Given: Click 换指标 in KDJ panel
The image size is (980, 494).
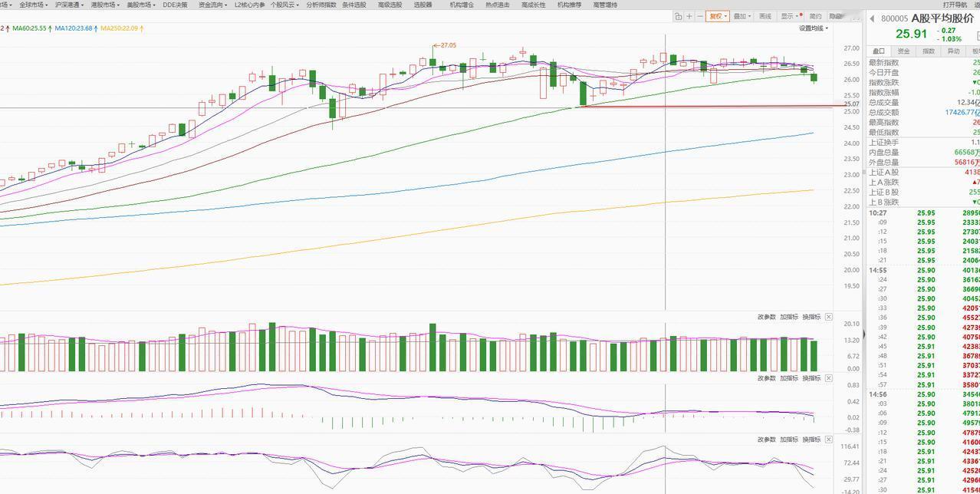Looking at the screenshot, I should 811,440.
